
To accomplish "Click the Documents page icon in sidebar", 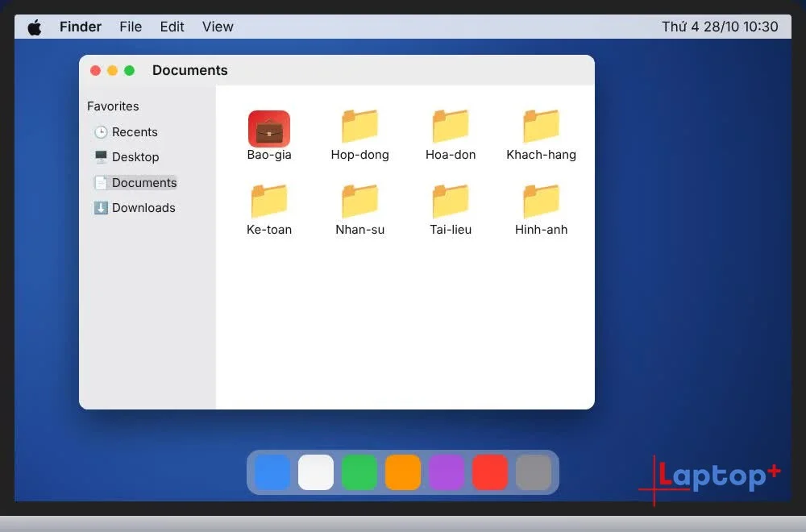I will coord(101,182).
